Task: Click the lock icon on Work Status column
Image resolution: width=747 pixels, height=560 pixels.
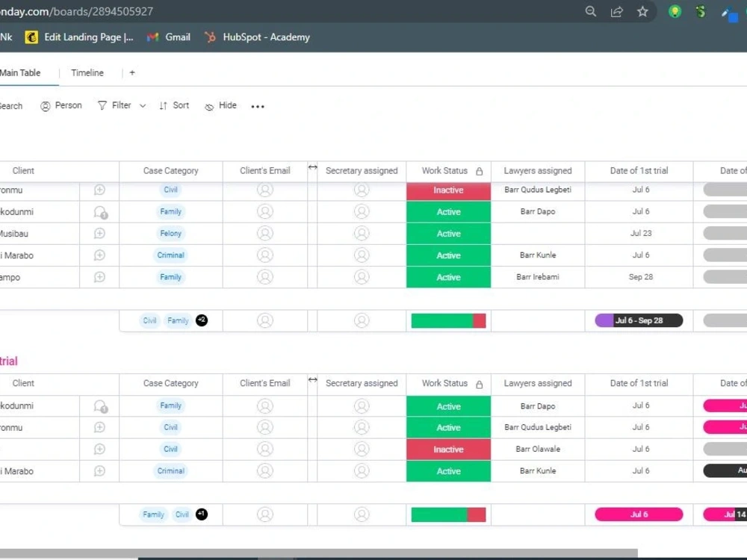Action: 481,170
